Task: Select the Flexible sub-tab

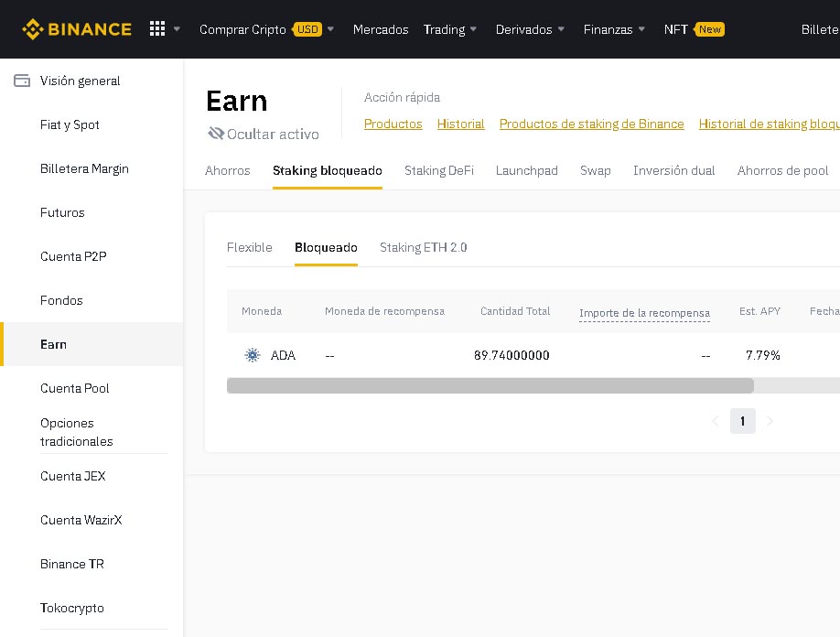Action: pos(250,247)
